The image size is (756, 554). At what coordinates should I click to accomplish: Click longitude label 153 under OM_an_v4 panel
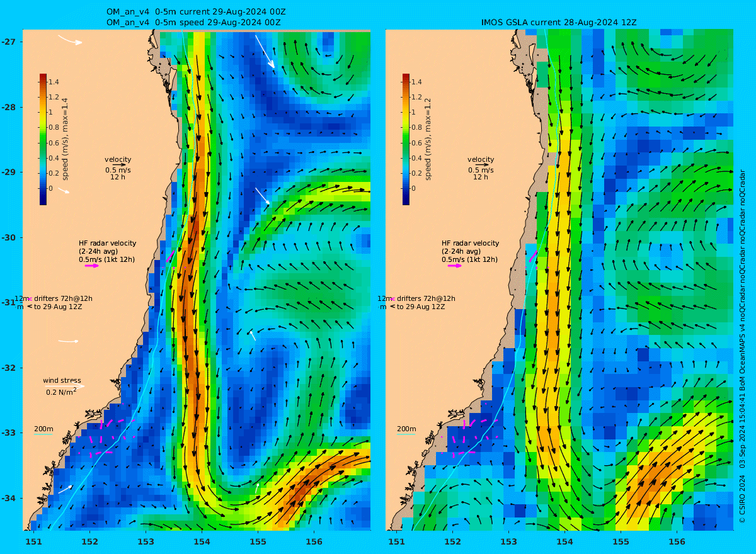tap(146, 542)
